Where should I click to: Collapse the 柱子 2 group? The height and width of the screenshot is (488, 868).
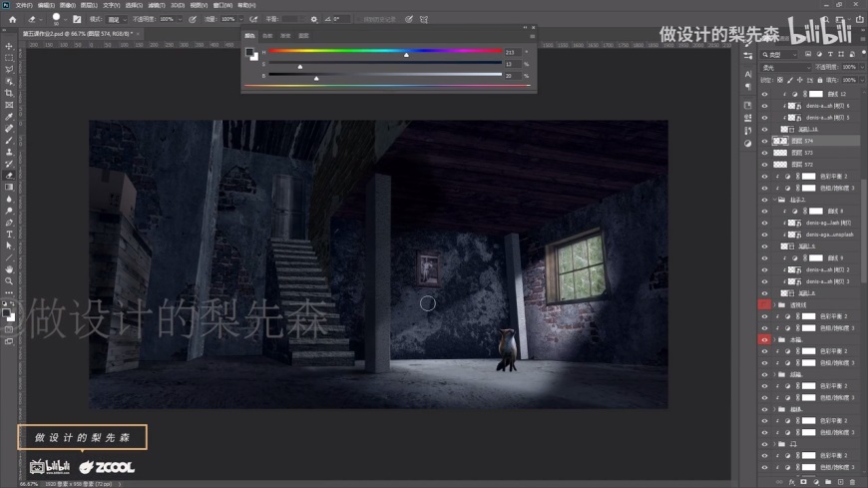[774, 200]
